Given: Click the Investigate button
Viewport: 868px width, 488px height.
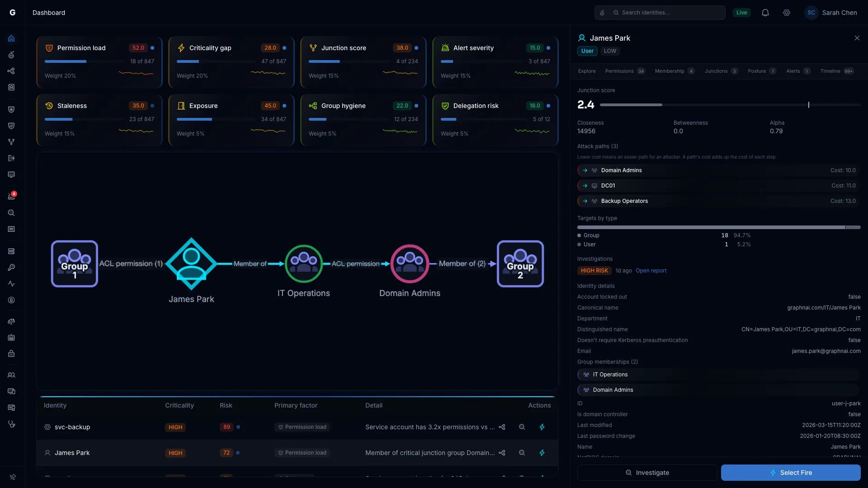Looking at the screenshot, I should [x=647, y=473].
